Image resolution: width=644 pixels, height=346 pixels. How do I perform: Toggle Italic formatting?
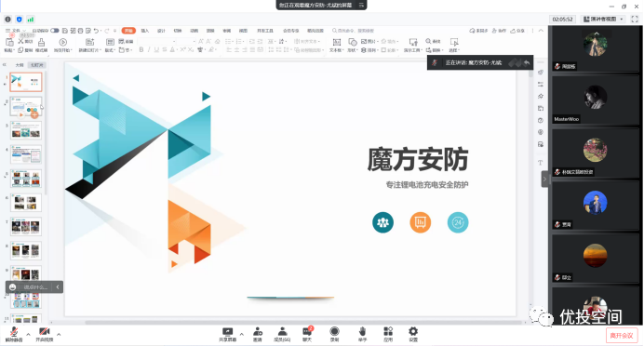(149, 49)
